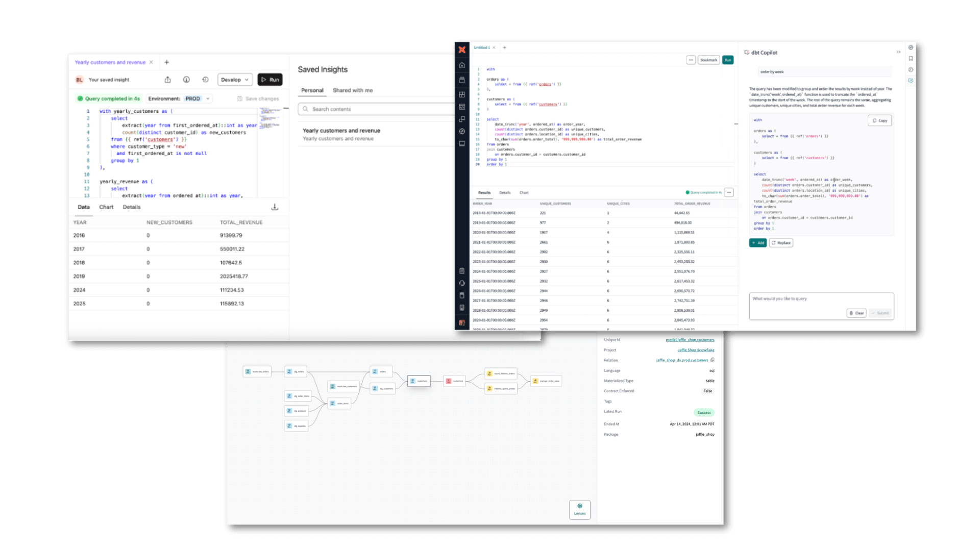Open the Lenses control on lineage graph
The height and width of the screenshot is (551, 980).
[580, 509]
